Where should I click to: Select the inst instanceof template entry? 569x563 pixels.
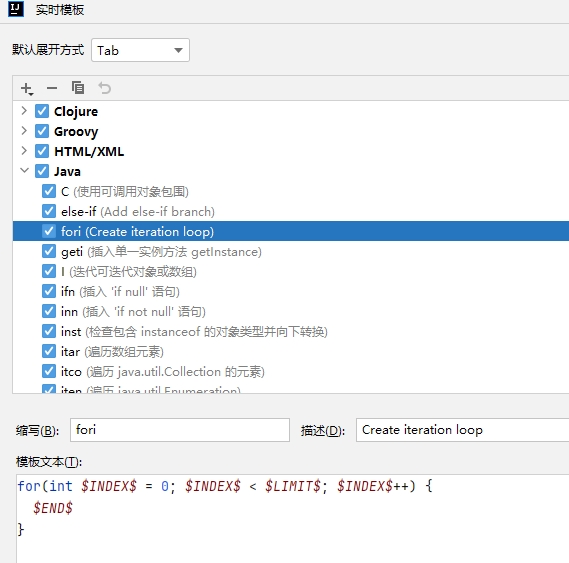tap(194, 332)
